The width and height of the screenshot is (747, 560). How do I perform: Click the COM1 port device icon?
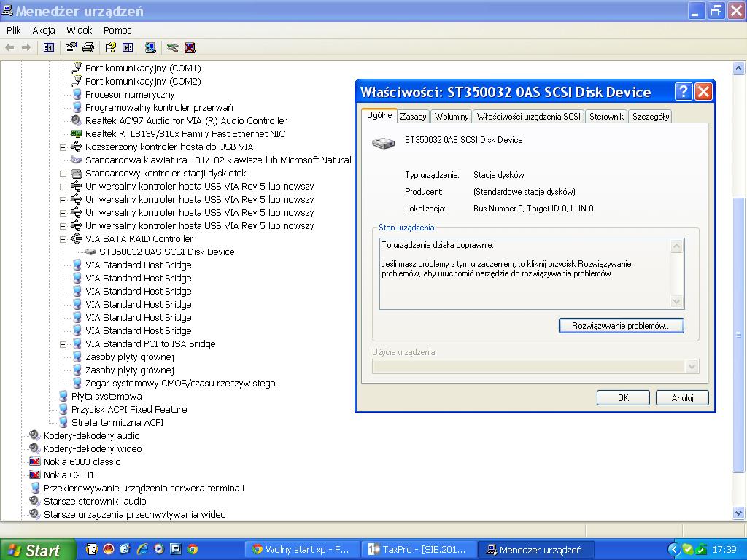click(x=76, y=68)
